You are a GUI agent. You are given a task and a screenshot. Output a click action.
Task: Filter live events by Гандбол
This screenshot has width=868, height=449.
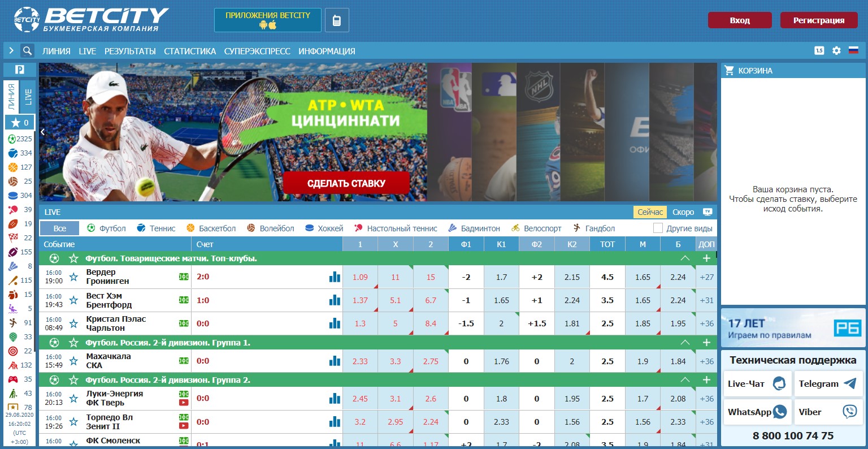(x=593, y=228)
